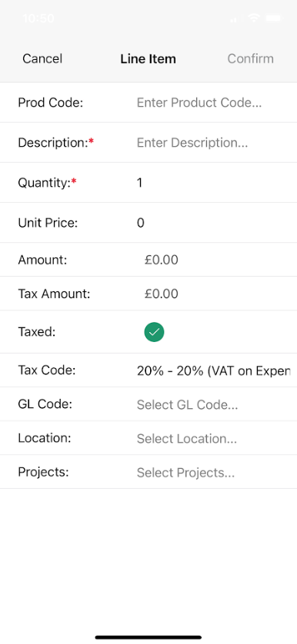This screenshot has width=297, height=644.
Task: Tap the Cancel button
Action: click(x=42, y=58)
